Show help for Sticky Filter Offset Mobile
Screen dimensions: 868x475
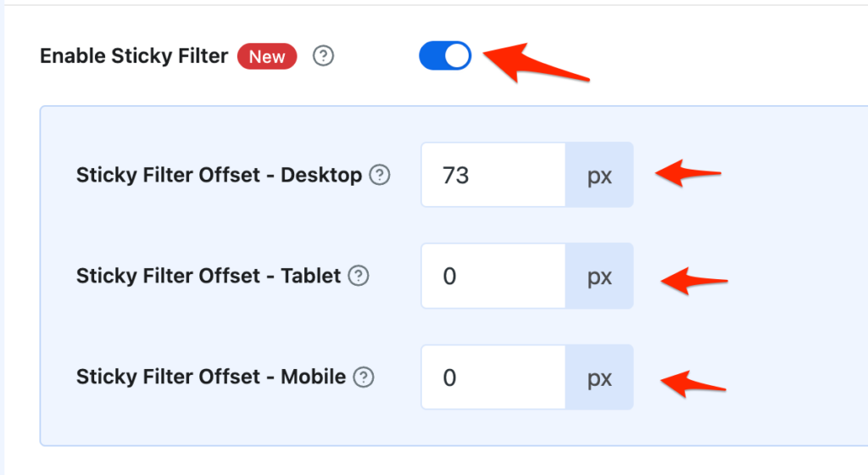point(364,377)
